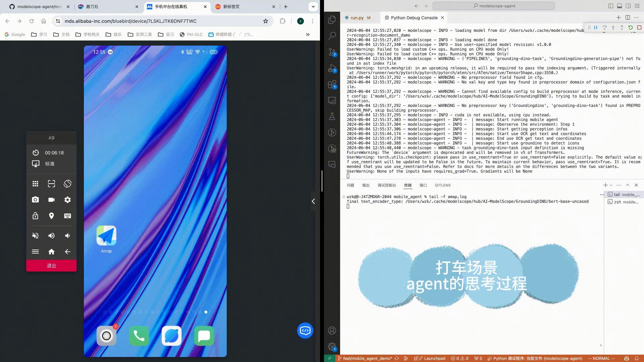This screenshot has height=362, width=644.
Task: Toggle screen rotation in the device panel
Action: click(67, 183)
